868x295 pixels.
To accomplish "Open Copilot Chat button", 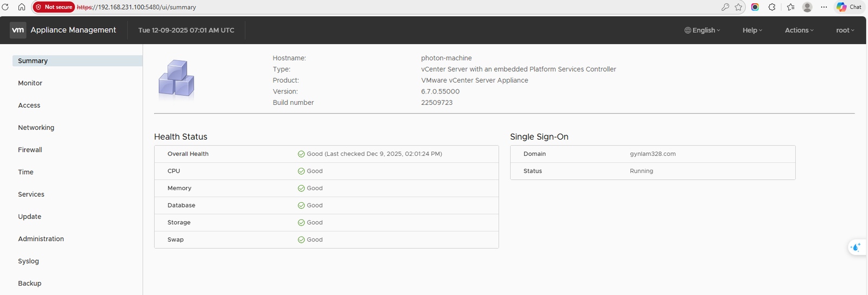I will click(x=849, y=7).
